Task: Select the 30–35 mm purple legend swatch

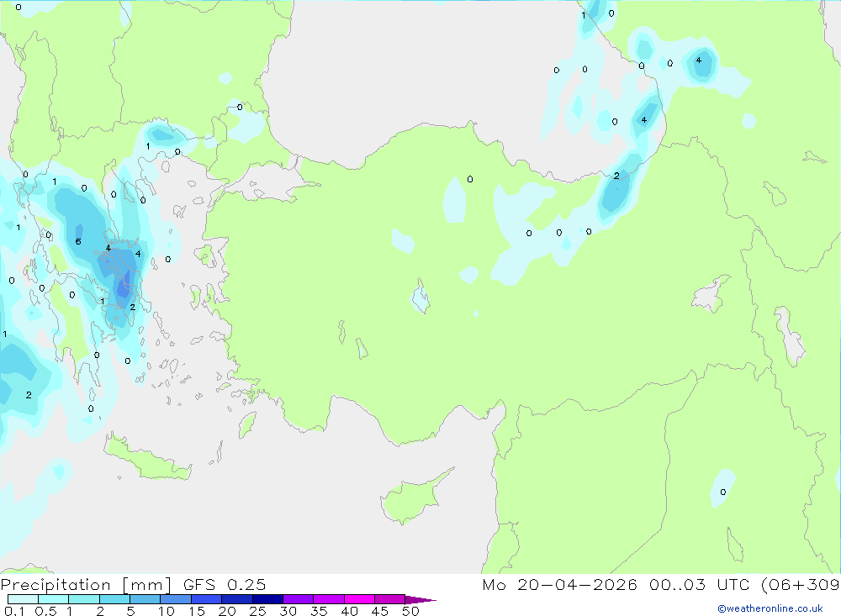Action: (298, 599)
